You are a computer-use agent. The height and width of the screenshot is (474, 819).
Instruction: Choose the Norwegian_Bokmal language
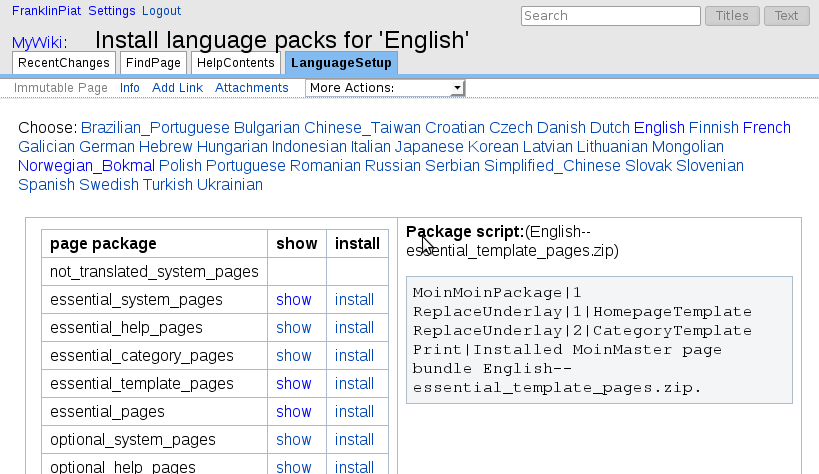click(86, 166)
